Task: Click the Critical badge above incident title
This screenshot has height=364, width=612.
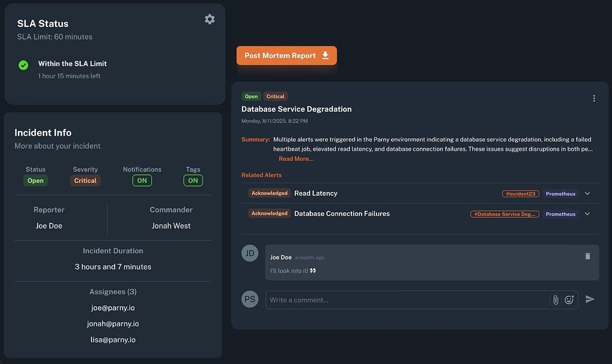Action: pyautogui.click(x=275, y=96)
